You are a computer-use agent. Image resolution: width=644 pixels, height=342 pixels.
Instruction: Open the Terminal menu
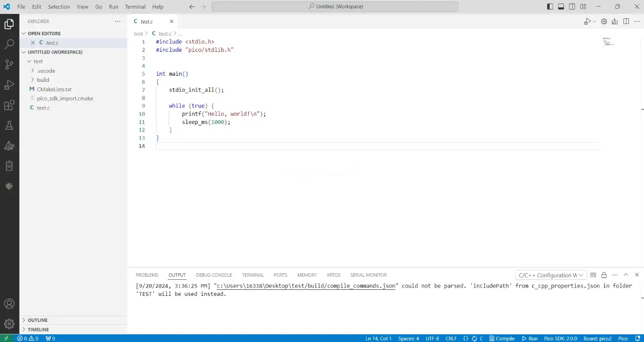pyautogui.click(x=135, y=7)
